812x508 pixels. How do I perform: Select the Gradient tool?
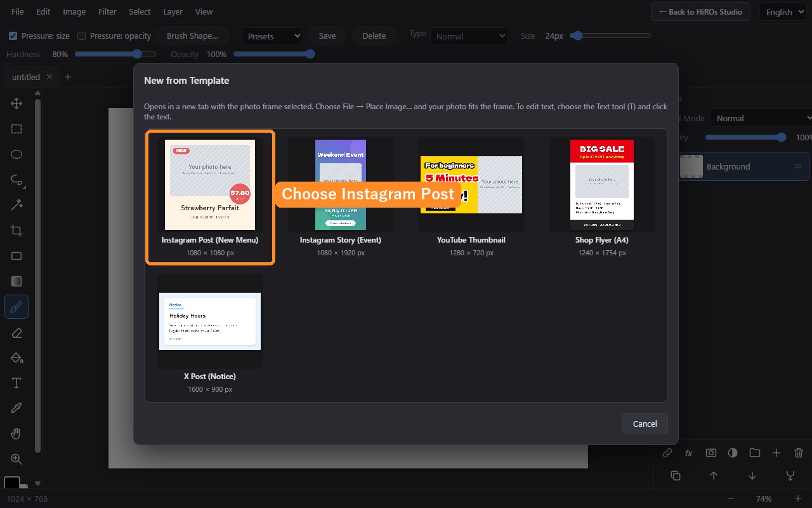tap(16, 281)
